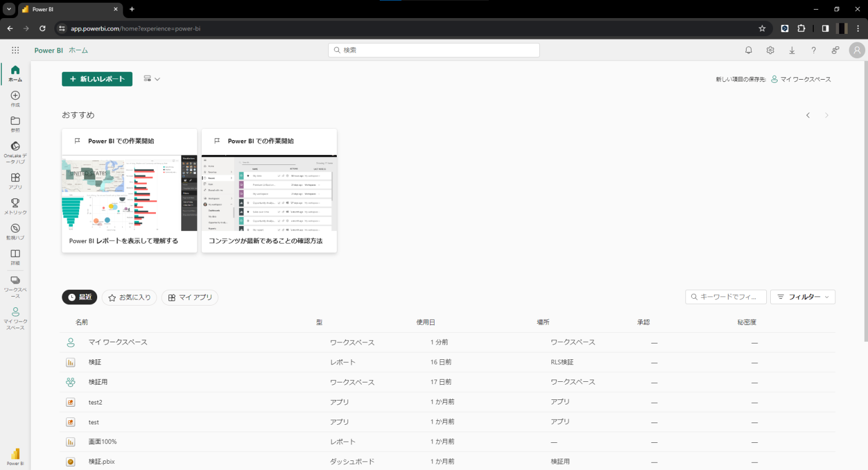Screen dimensions: 868x470
Task: Click the keyword filter input field
Action: pyautogui.click(x=727, y=297)
